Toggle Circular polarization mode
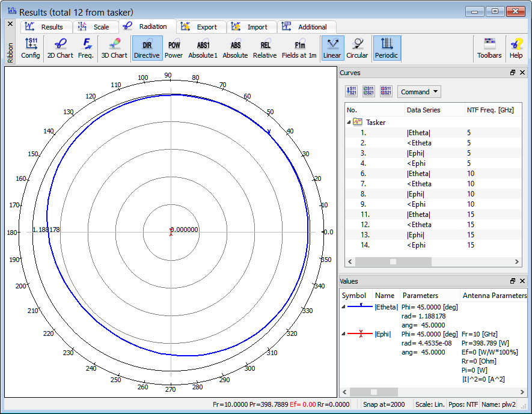This screenshot has height=414, width=532. [357, 48]
